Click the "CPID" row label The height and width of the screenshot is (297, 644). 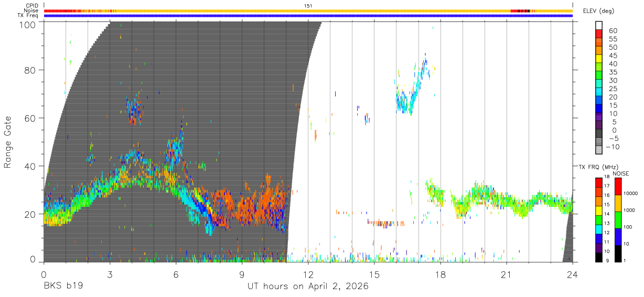coord(31,5)
